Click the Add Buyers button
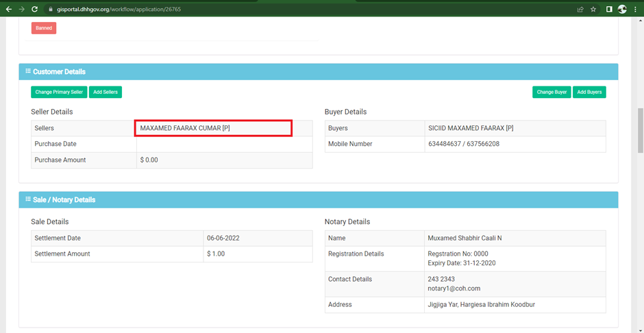644x333 pixels. point(589,92)
